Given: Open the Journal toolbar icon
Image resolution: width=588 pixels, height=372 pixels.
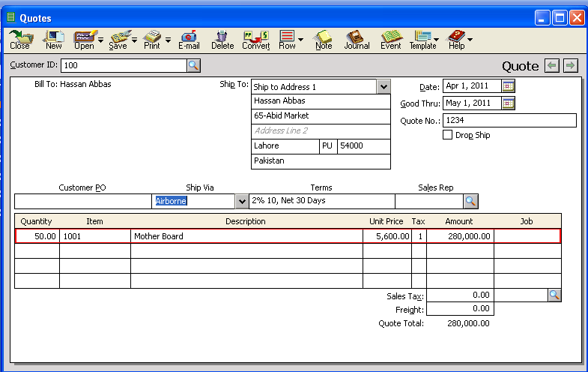Looking at the screenshot, I should click(x=357, y=40).
